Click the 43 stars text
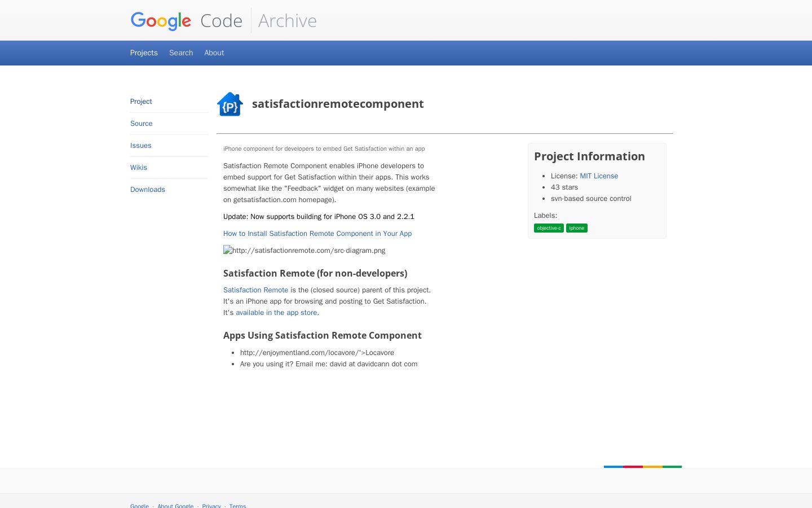Screen dimensions: 812x508 click(564, 187)
